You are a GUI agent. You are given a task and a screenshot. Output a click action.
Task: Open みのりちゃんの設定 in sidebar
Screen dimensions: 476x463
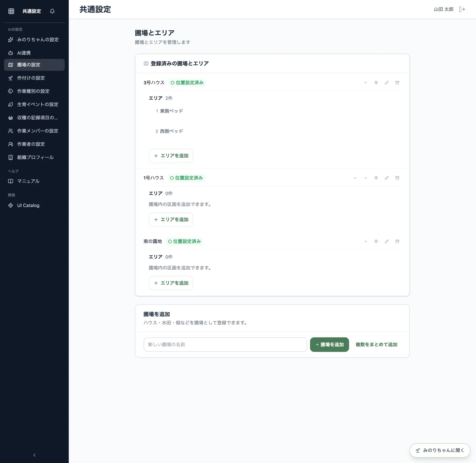click(x=34, y=40)
